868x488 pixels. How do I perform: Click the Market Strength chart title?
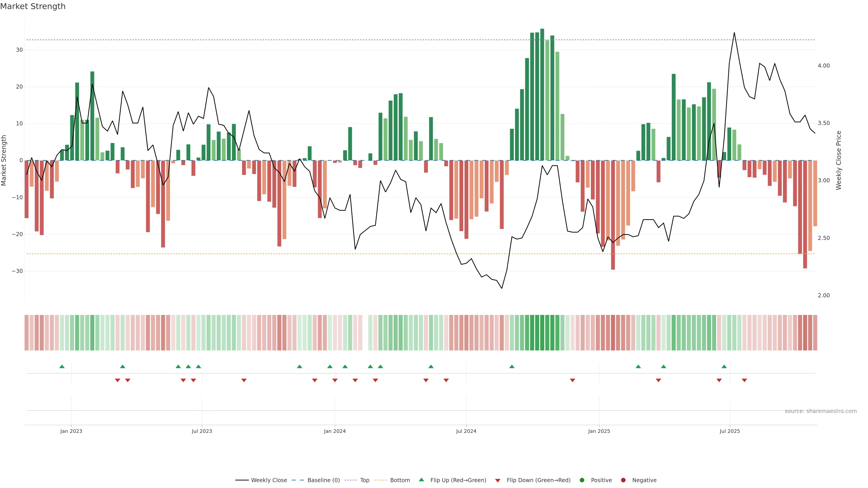tap(33, 6)
